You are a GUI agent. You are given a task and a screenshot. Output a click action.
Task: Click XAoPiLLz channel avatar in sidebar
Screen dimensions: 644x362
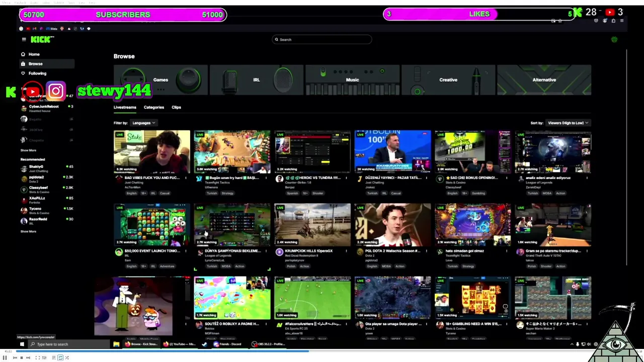24,200
